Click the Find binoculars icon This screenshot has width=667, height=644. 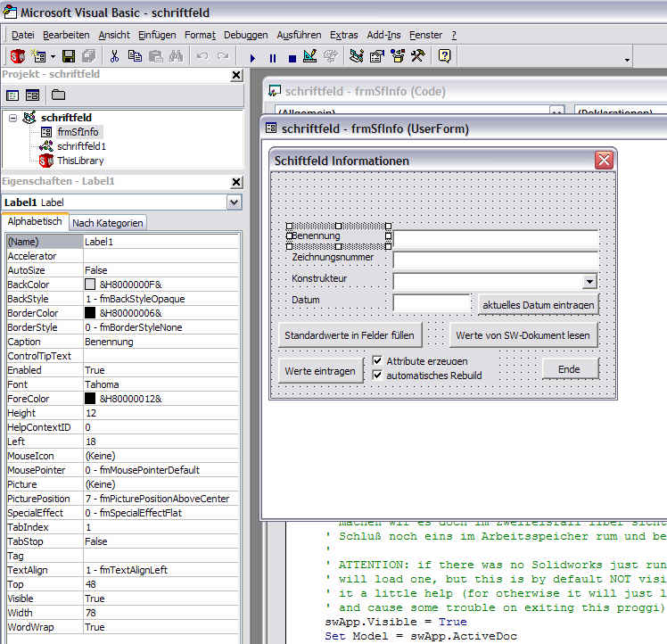[176, 56]
